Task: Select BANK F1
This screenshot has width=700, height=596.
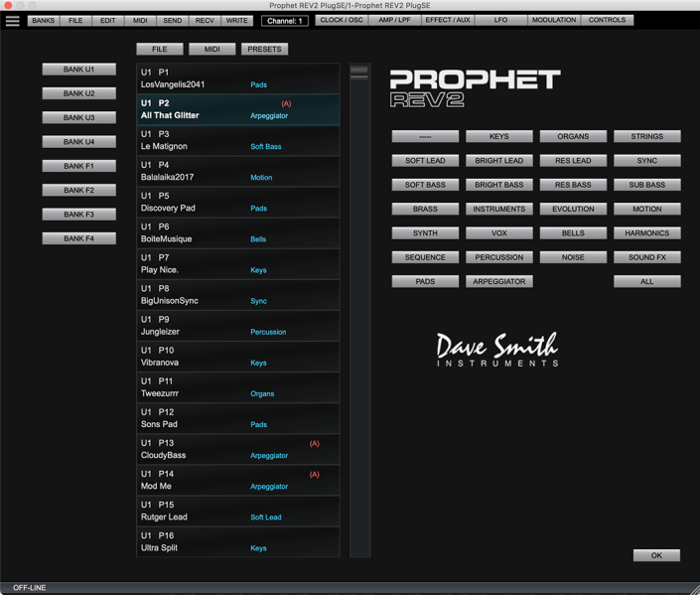Action: pos(79,166)
